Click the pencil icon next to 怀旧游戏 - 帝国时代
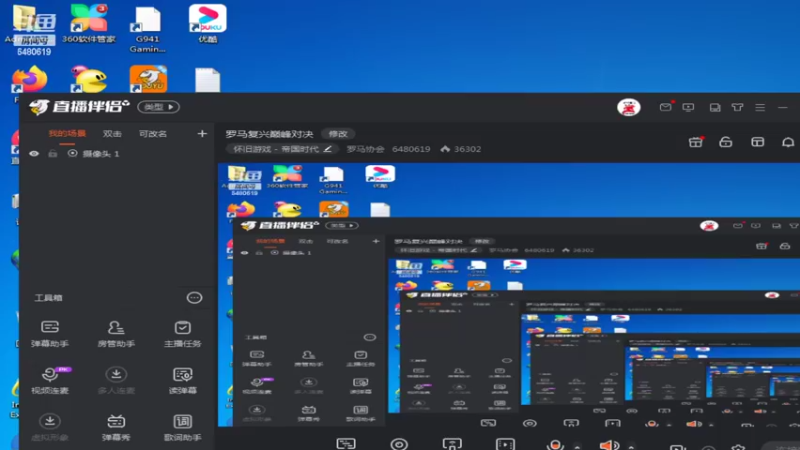 tap(328, 149)
